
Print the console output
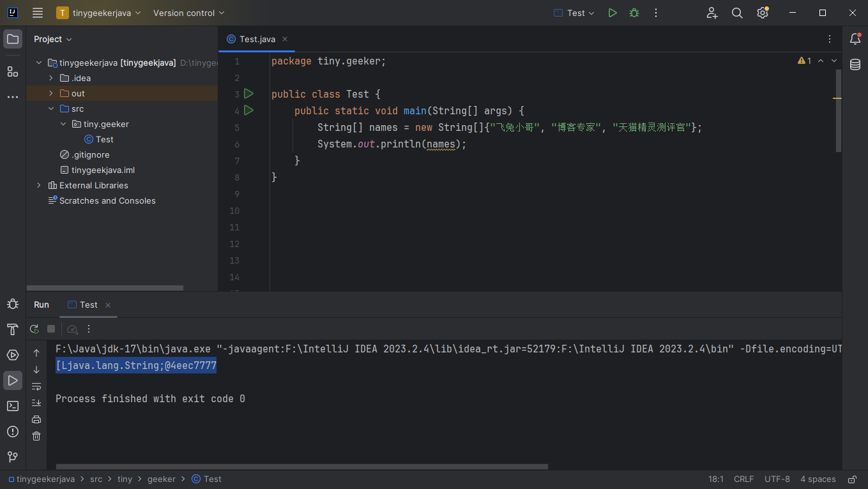[36, 419]
